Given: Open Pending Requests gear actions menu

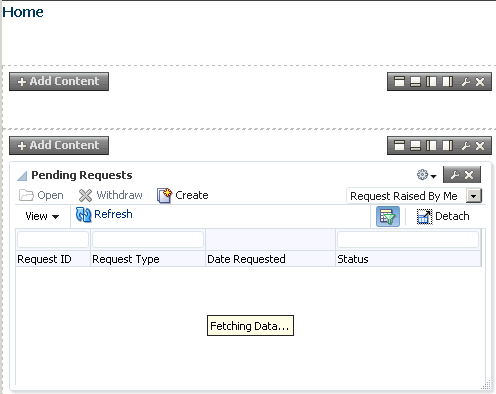Looking at the screenshot, I should pyautogui.click(x=426, y=175).
